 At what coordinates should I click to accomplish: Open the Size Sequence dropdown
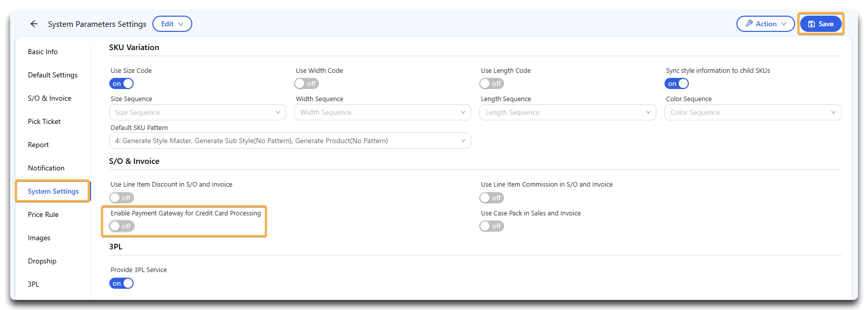[197, 112]
